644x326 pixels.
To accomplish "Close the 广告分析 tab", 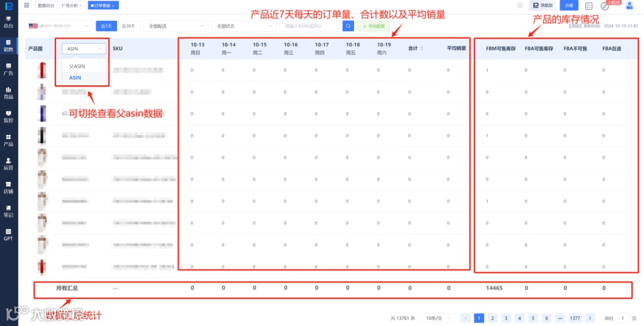I will [80, 6].
